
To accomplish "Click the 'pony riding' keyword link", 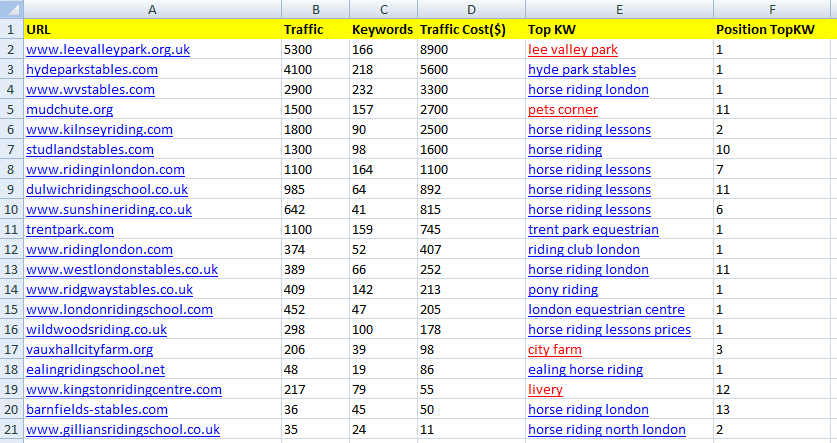I will point(563,290).
